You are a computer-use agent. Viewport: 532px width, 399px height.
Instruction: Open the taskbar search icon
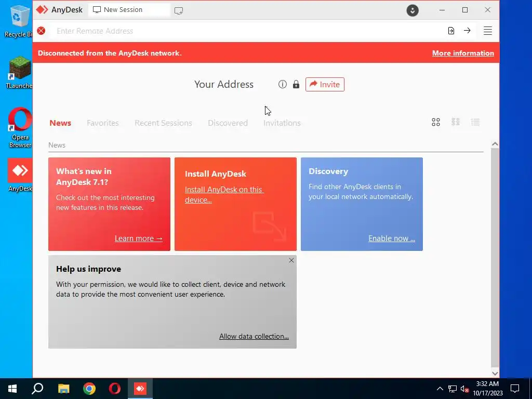point(37,389)
